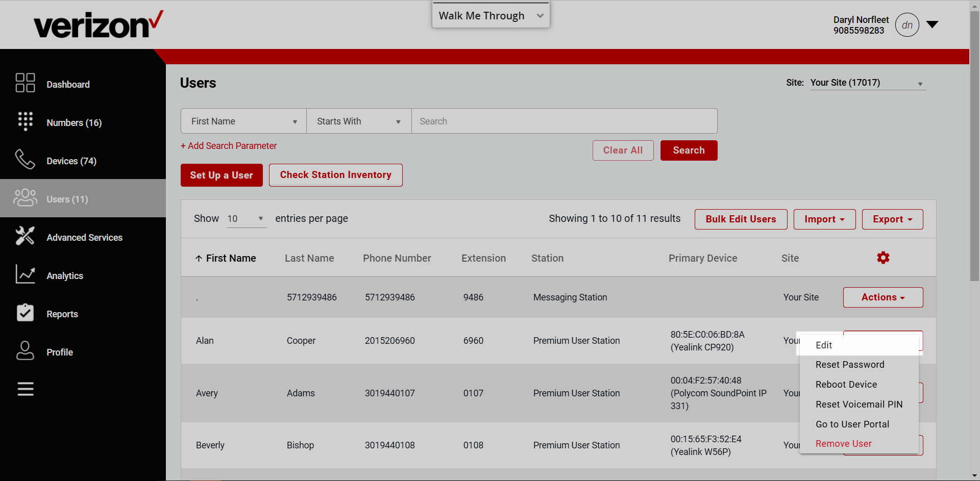Select the Profile person icon
980x481 pixels.
25,351
